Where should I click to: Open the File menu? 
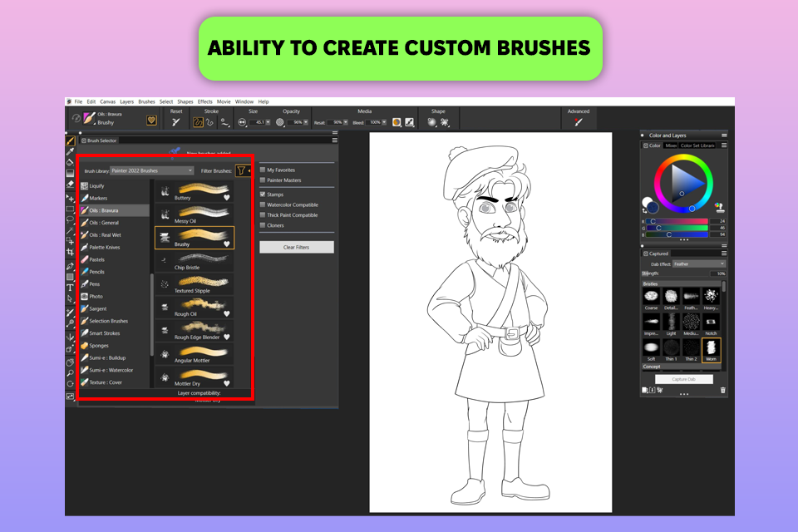click(x=78, y=101)
